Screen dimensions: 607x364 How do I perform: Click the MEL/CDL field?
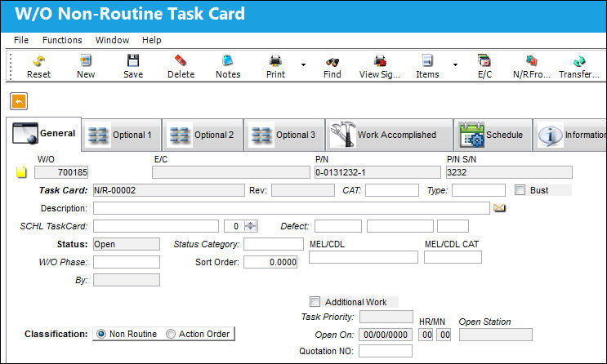364,257
